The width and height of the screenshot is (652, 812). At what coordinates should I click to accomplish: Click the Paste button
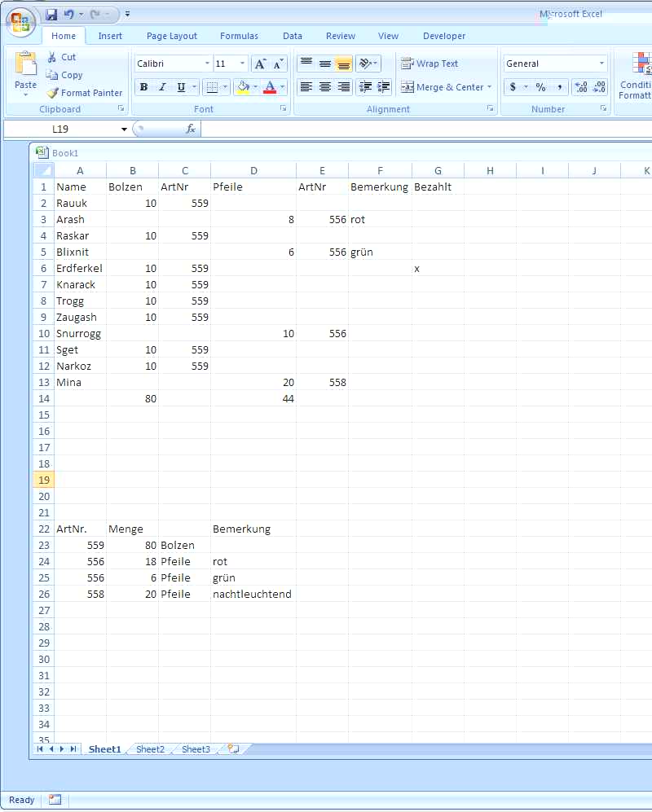26,73
